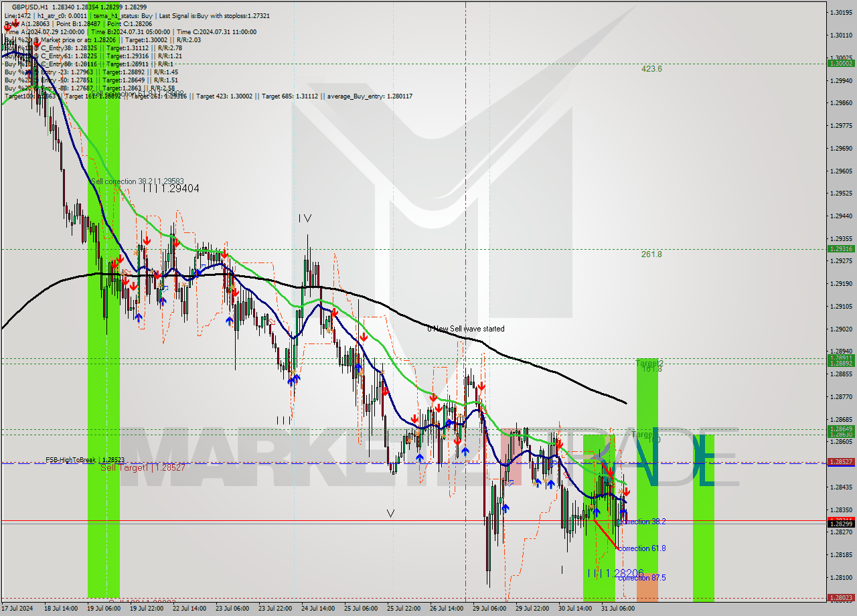Click the 423.6 Fibonacci level label
The height and width of the screenshot is (616, 857).
click(651, 69)
